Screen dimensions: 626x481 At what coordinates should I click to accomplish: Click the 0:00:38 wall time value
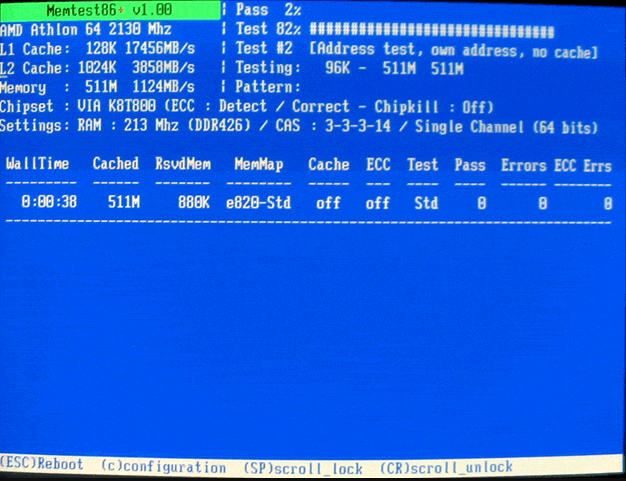(x=49, y=202)
